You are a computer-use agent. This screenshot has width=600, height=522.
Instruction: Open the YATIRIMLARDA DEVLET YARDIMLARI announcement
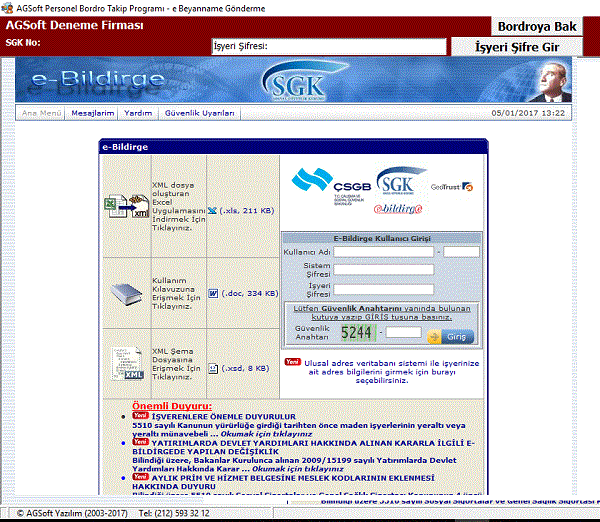coord(303,447)
